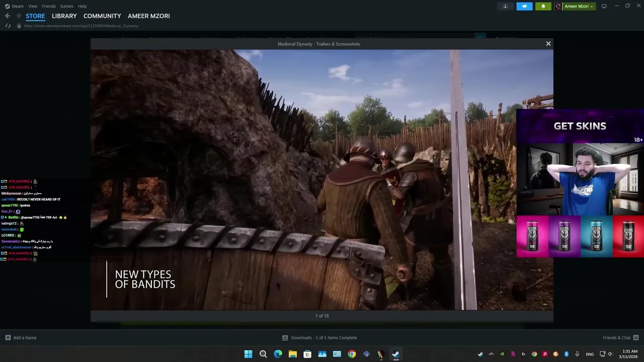This screenshot has height=362, width=644.
Task: Open Friends & Chat
Action: click(621, 338)
